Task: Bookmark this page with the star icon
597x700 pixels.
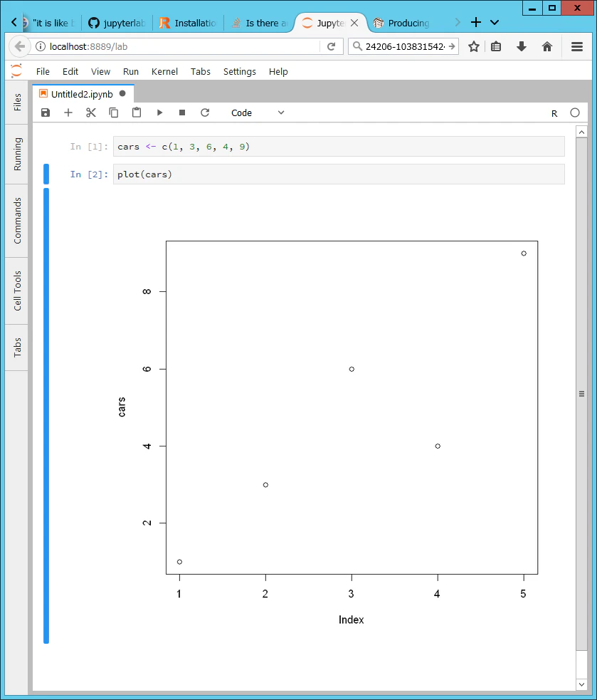Action: pos(474,46)
